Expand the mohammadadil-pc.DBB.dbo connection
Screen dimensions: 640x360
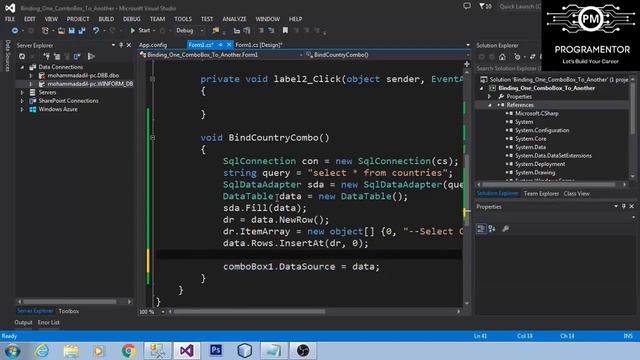pyautogui.click(x=31, y=76)
